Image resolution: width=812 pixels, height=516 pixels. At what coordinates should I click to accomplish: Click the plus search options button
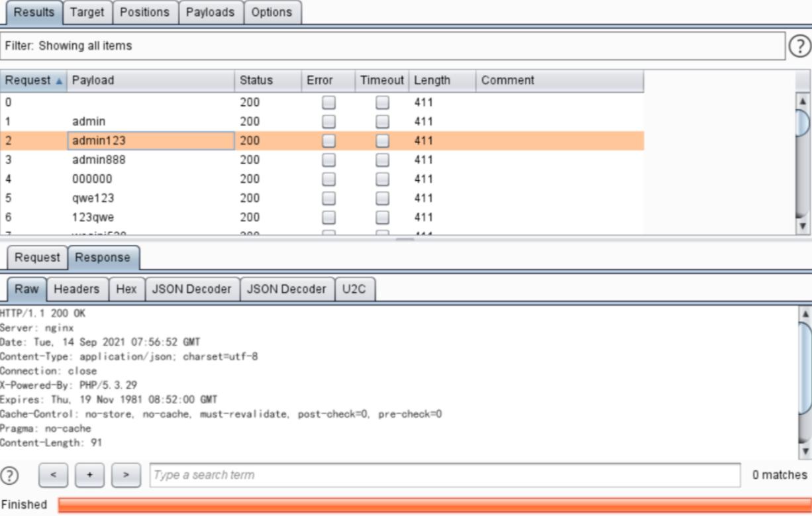(x=89, y=475)
